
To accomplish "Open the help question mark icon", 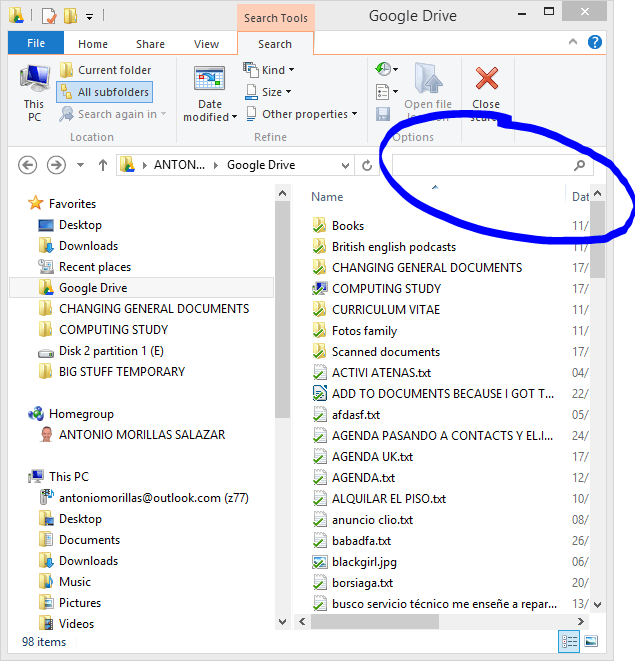I will tap(595, 42).
